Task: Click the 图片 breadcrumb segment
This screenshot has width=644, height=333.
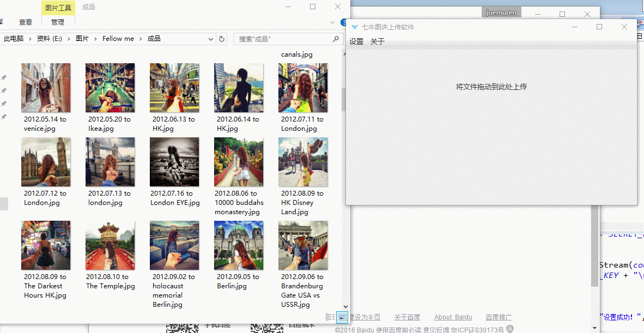Action: [82, 39]
